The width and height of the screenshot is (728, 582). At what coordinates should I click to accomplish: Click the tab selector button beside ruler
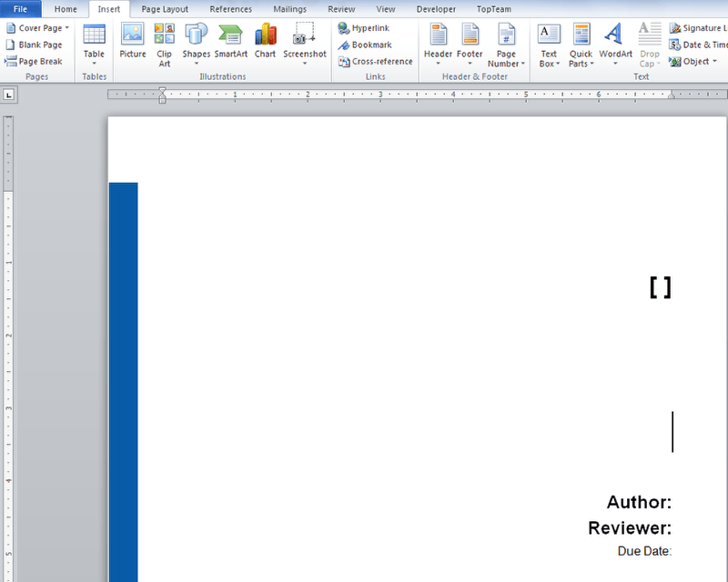click(x=9, y=95)
